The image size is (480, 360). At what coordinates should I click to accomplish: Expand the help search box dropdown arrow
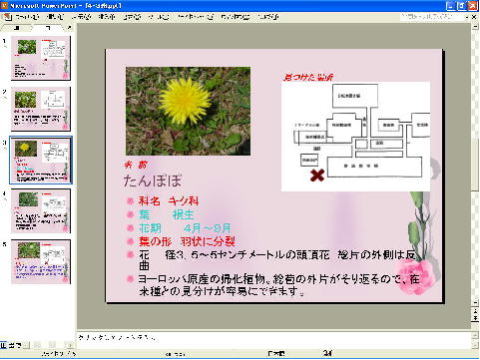467,17
